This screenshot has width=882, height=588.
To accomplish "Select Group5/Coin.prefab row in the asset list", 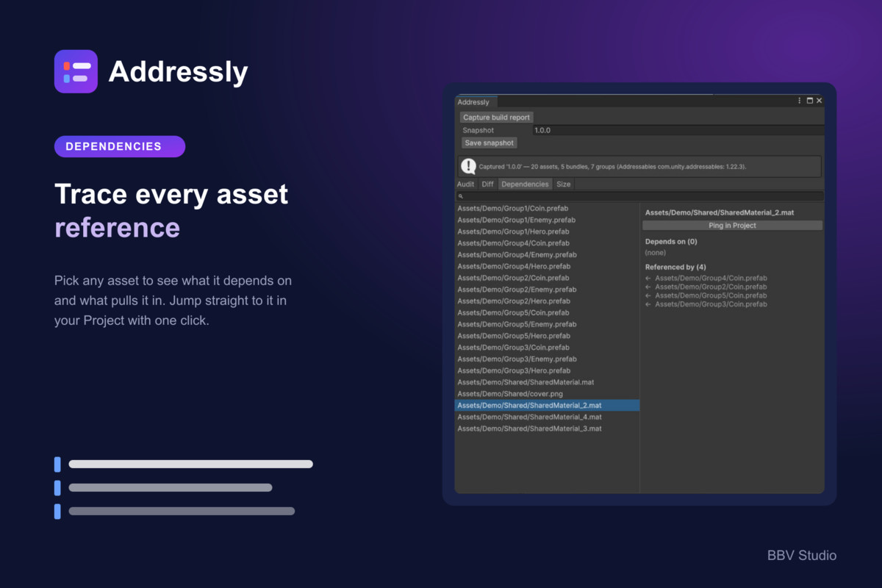I will click(547, 312).
